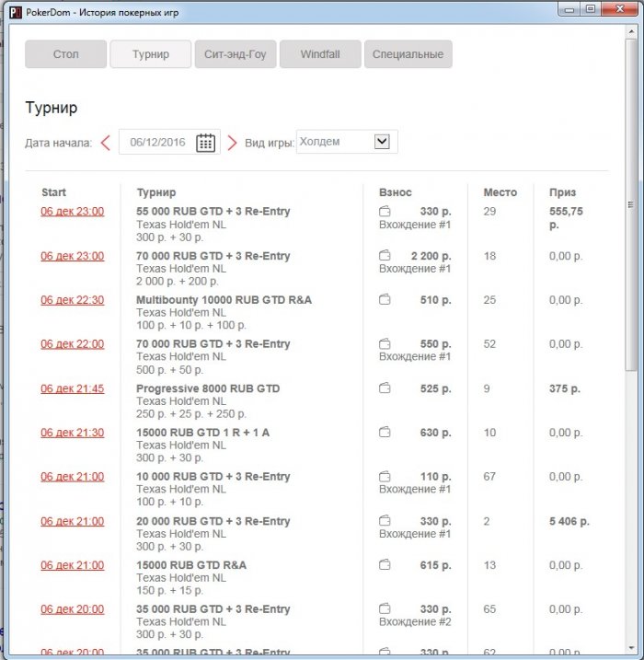
Task: Switch to the Стол tab
Action: (65, 54)
